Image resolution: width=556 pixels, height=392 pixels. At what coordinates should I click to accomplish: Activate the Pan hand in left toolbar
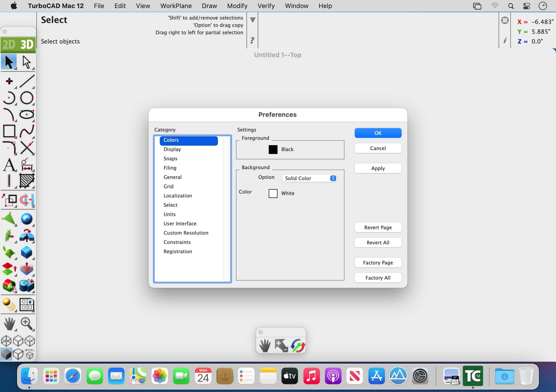(9, 324)
